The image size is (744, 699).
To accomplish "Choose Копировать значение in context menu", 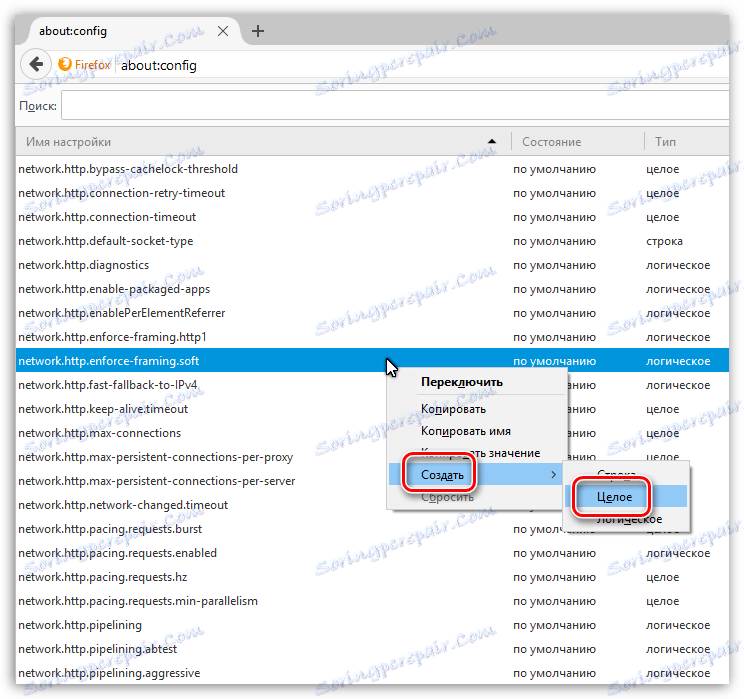I will point(477,453).
